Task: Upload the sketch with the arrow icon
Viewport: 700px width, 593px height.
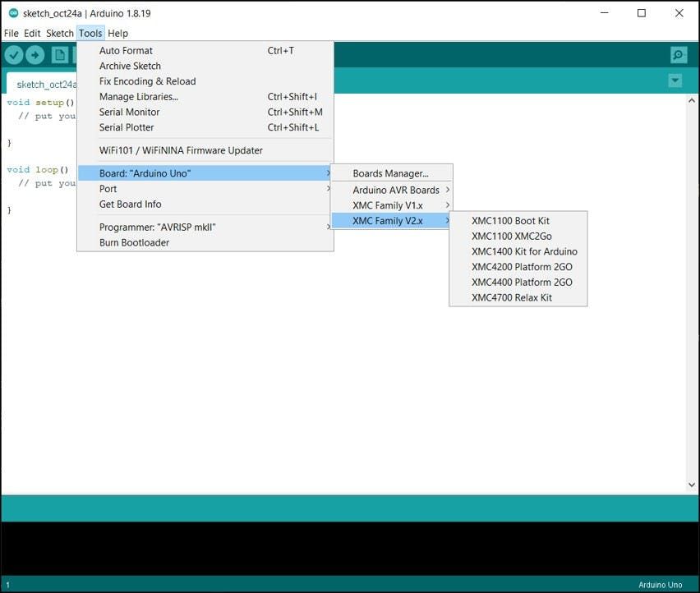Action: coord(35,54)
